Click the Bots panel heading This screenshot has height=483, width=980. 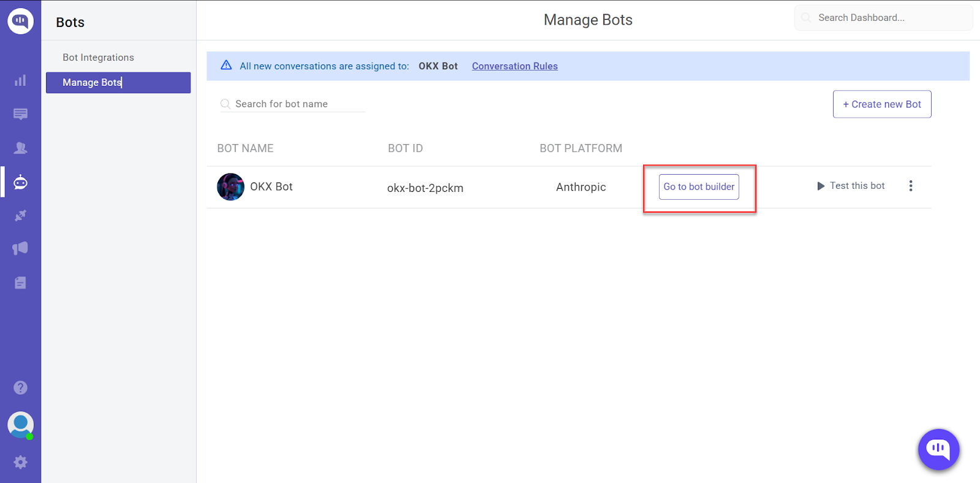[70, 23]
